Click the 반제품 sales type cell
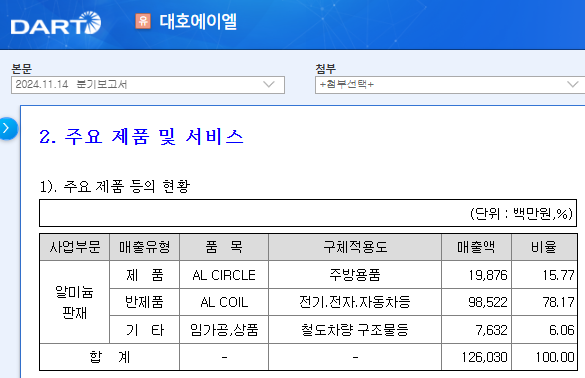The width and height of the screenshot is (585, 378). pos(144,302)
